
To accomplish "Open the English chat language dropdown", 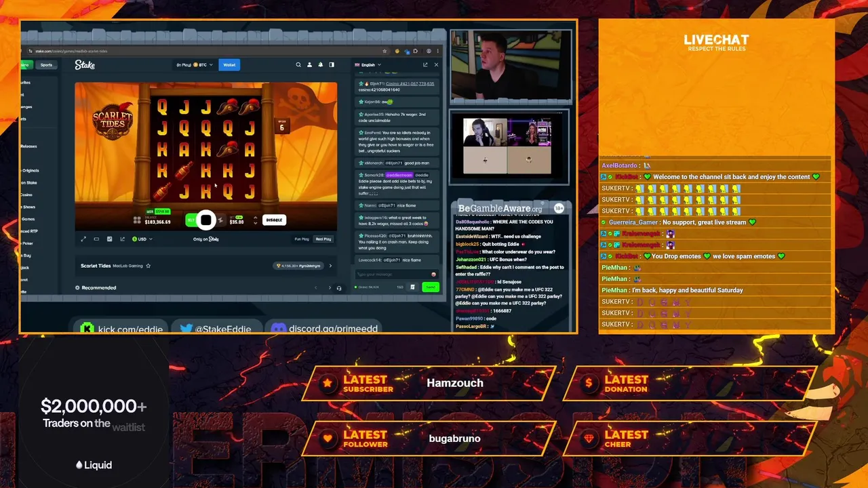I will (368, 65).
